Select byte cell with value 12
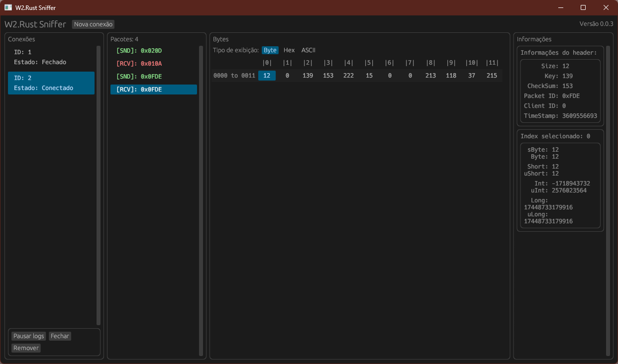Screen dimensions: 618x364 pos(267,76)
